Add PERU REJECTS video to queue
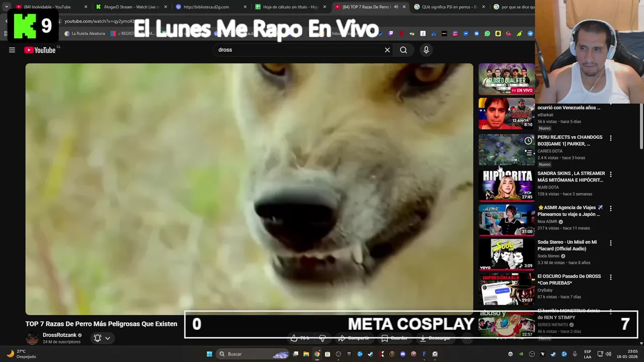 click(x=528, y=153)
